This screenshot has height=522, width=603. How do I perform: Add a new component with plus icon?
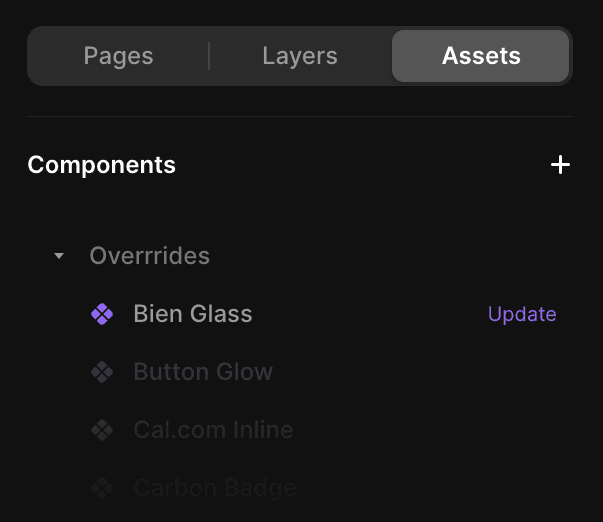(x=560, y=165)
